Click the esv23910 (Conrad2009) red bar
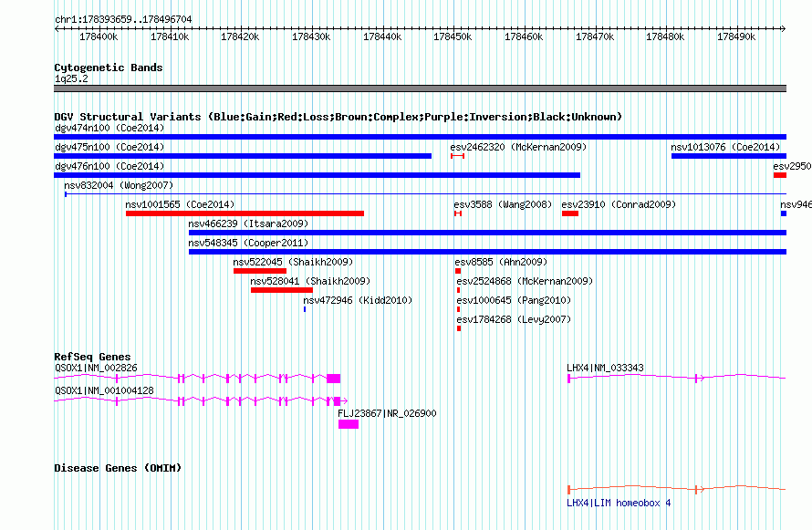 570,213
